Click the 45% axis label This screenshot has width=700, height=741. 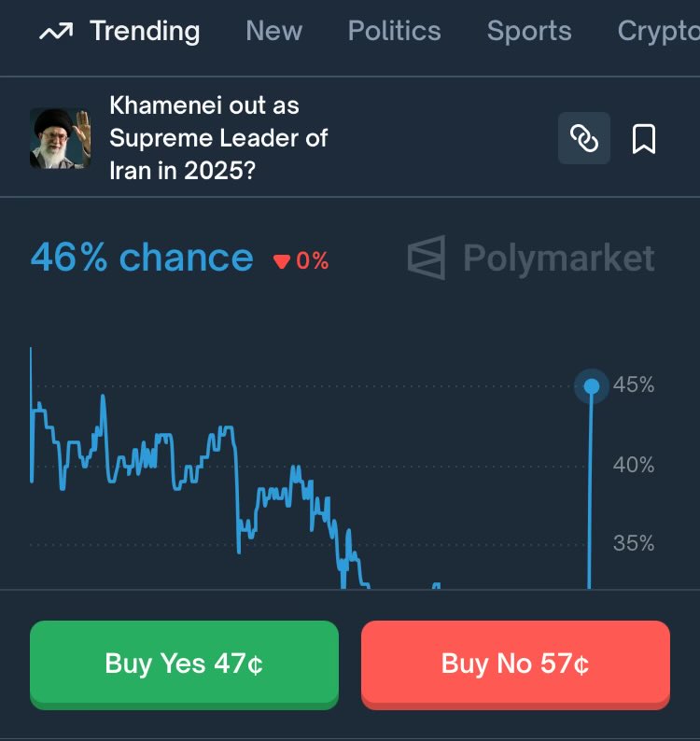pyautogui.click(x=634, y=384)
